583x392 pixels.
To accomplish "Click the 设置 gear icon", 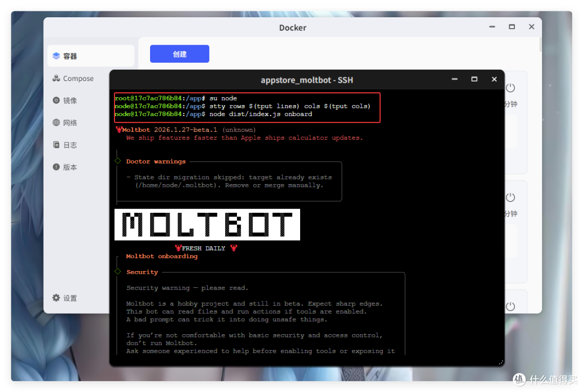I will tap(56, 298).
